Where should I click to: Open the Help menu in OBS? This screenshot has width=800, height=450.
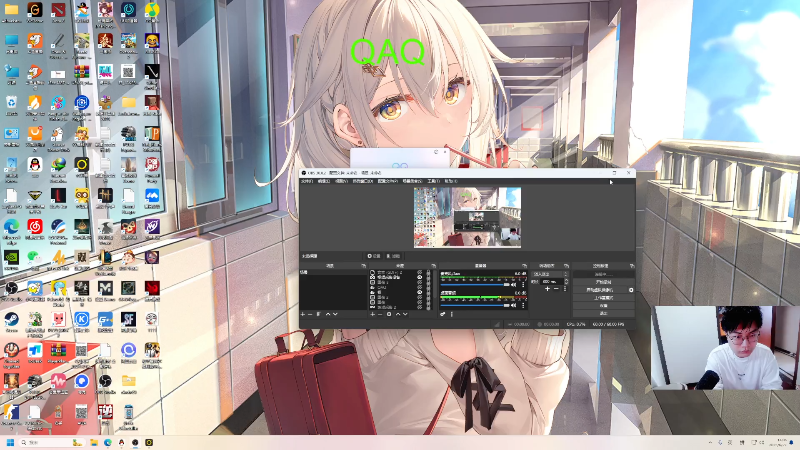coord(451,181)
